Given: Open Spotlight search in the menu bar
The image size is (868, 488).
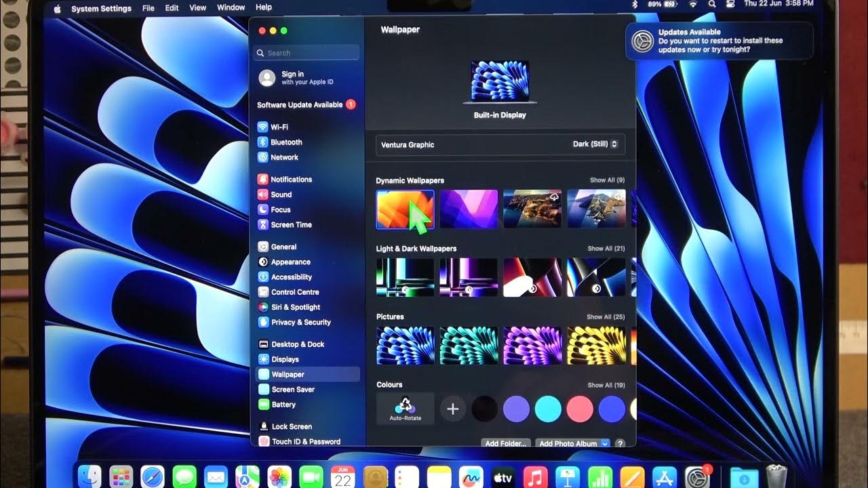Looking at the screenshot, I should coord(712,4).
